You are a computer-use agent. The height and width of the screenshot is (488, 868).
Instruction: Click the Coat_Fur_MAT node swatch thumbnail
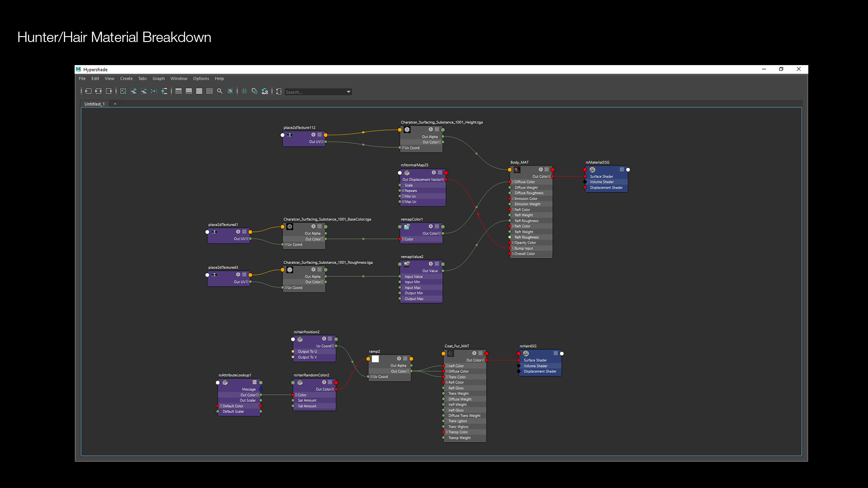pyautogui.click(x=451, y=353)
